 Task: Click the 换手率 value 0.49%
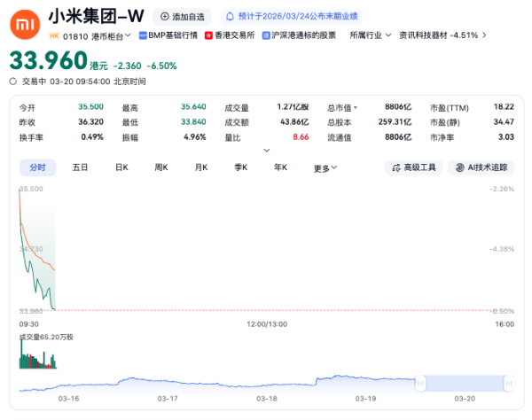pos(92,137)
